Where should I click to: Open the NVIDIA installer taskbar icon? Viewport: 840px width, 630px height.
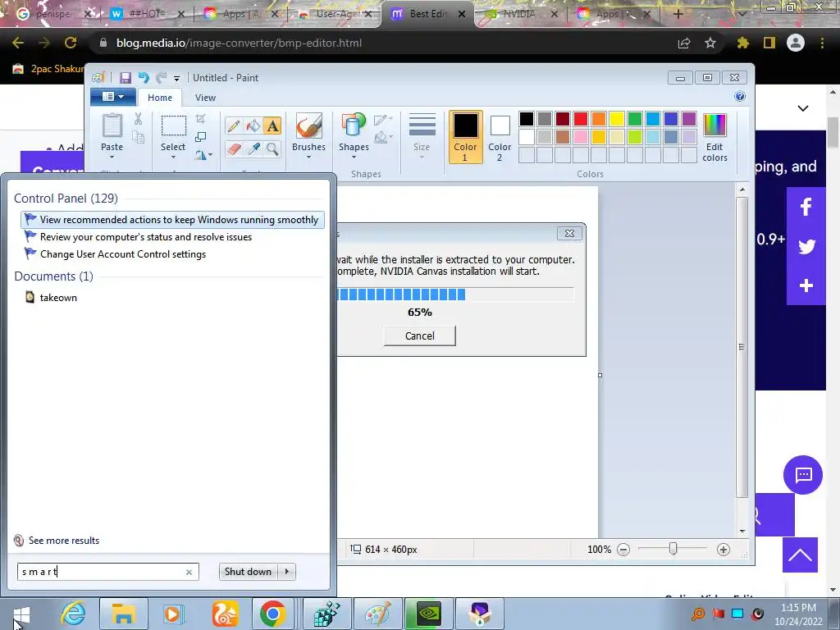coord(428,614)
